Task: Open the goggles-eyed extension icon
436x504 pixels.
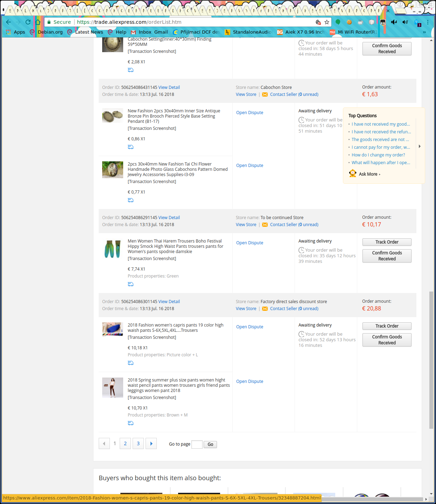Action: coord(383,22)
